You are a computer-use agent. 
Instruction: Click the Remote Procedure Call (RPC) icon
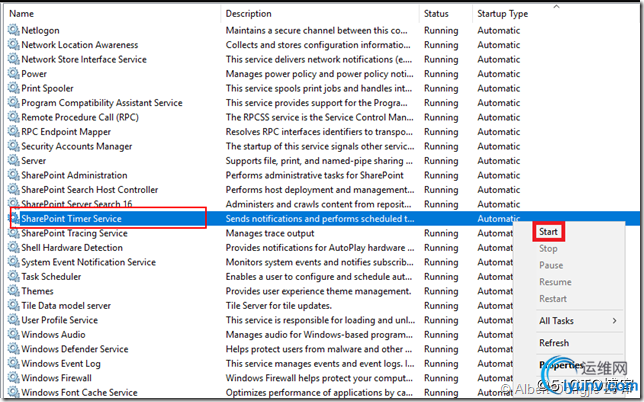[14, 117]
